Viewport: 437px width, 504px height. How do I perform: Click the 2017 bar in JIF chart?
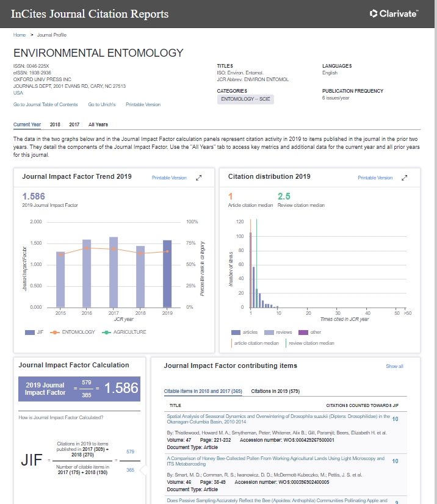coord(114,272)
